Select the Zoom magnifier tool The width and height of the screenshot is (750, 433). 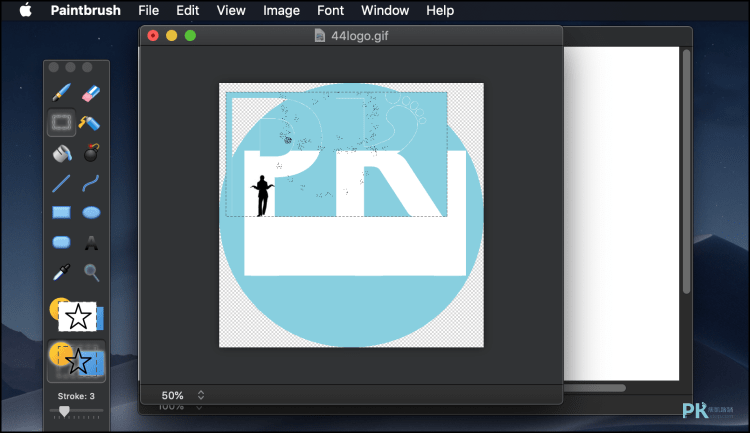pos(91,272)
